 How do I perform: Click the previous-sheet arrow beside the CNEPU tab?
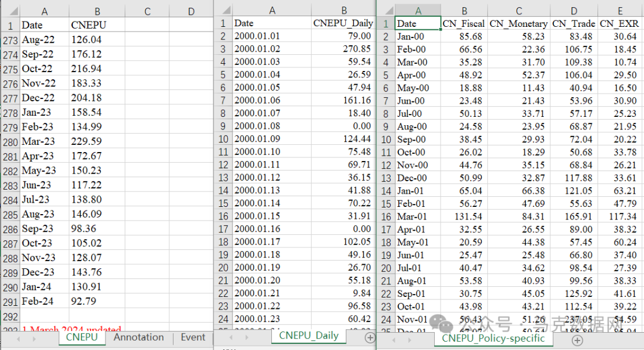click(18, 339)
